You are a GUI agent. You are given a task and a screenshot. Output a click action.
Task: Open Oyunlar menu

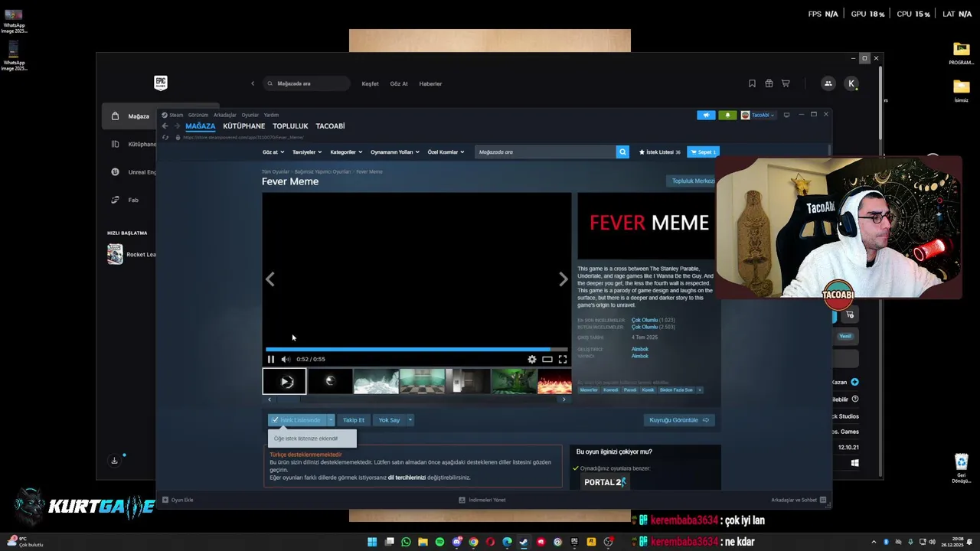tap(250, 115)
